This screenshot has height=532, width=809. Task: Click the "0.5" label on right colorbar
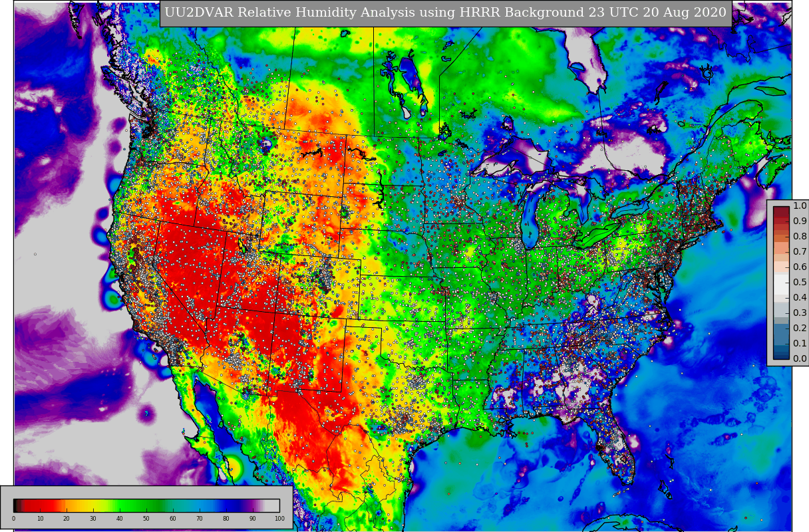tap(800, 283)
